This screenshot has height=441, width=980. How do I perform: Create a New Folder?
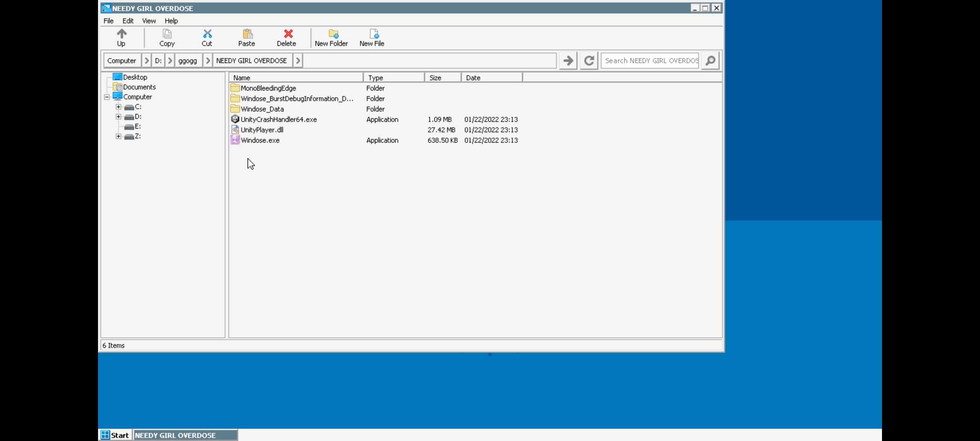pos(331,38)
